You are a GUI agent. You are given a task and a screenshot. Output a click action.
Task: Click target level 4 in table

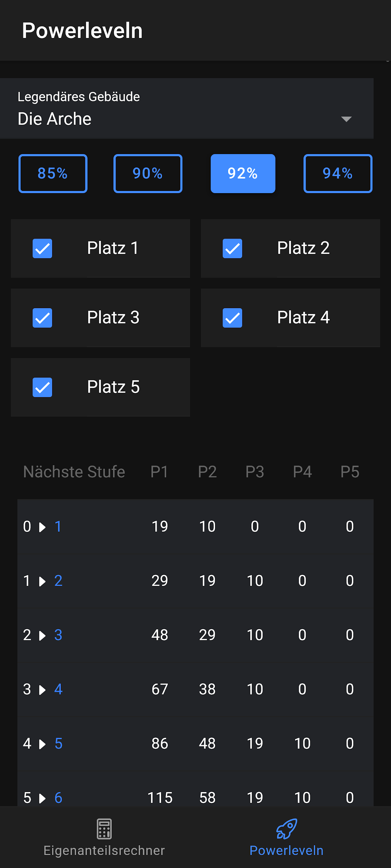(58, 689)
